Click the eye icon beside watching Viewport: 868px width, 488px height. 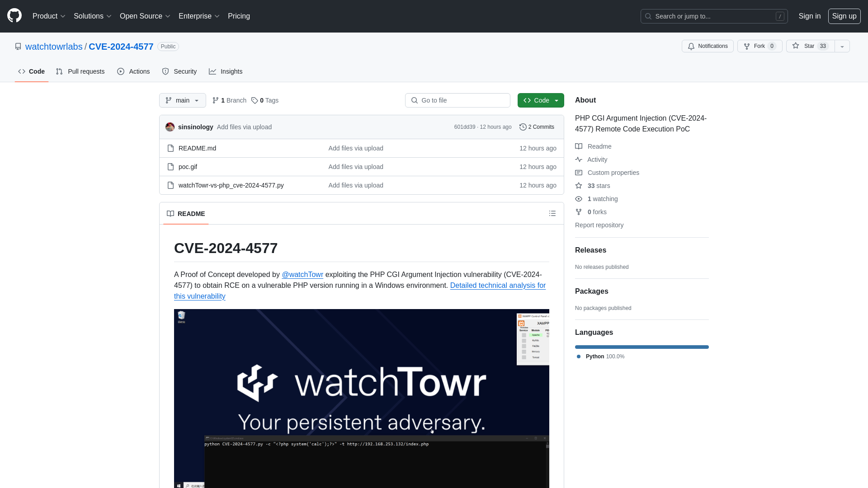coord(579,199)
